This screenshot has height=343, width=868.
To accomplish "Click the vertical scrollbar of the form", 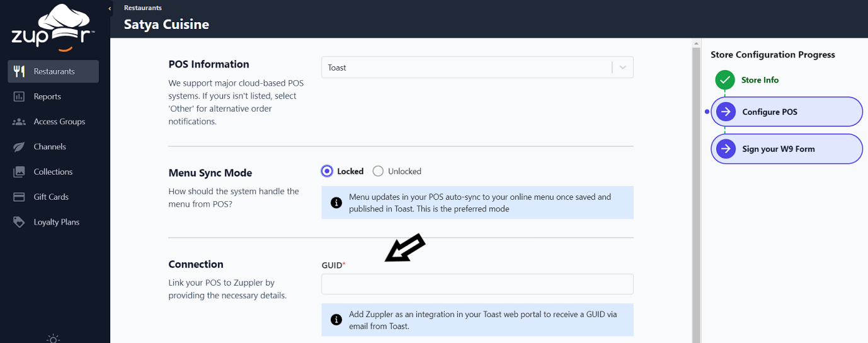I will pos(696,194).
